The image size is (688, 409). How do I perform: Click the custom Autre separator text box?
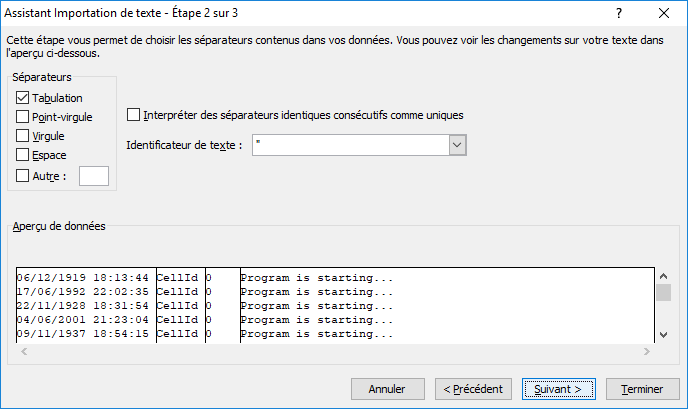click(93, 176)
